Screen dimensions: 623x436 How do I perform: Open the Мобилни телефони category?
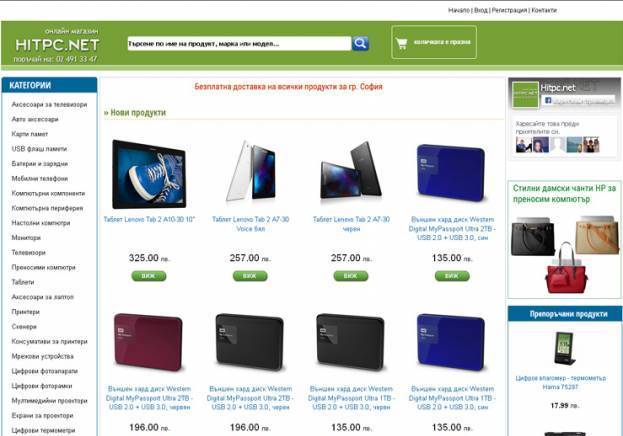coord(40,178)
